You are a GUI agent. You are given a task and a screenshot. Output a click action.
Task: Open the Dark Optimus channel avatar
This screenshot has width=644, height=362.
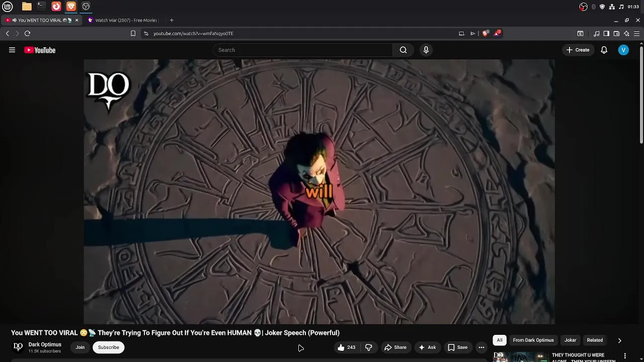[x=18, y=347]
